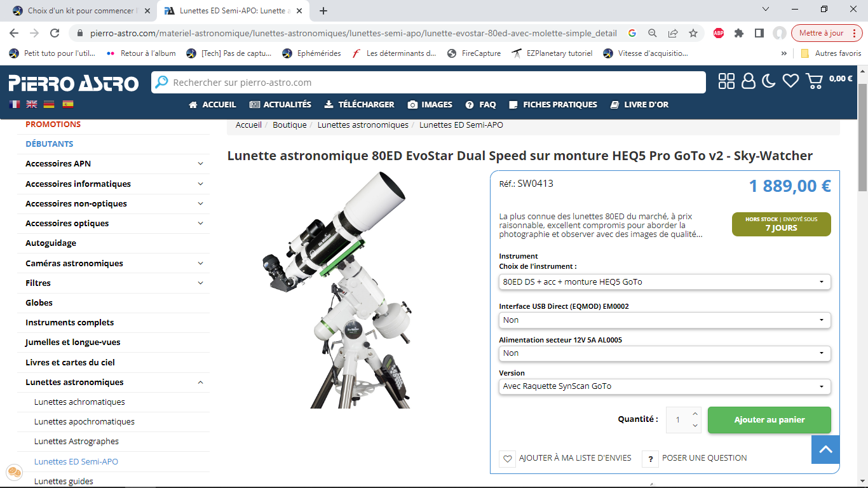Open Lunettes apochromatiques in sidebar

coord(85,422)
